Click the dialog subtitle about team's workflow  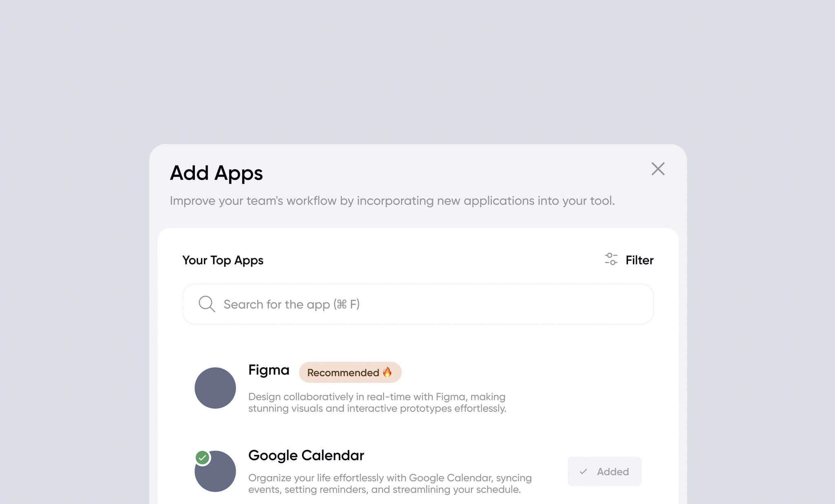coord(392,201)
